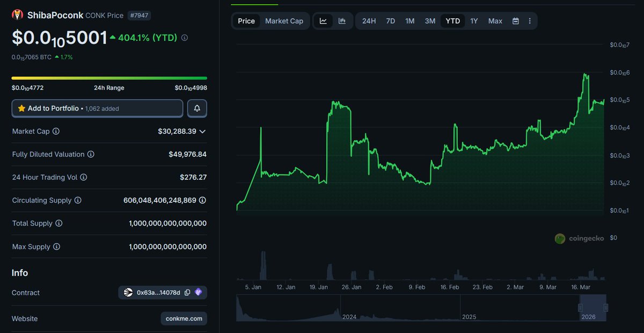This screenshot has height=333, width=644.
Task: Switch to line chart view icon
Action: [323, 21]
